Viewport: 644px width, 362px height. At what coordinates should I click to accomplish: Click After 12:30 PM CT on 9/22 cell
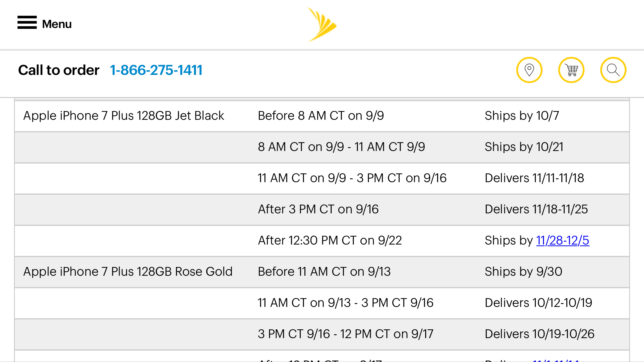(x=330, y=240)
